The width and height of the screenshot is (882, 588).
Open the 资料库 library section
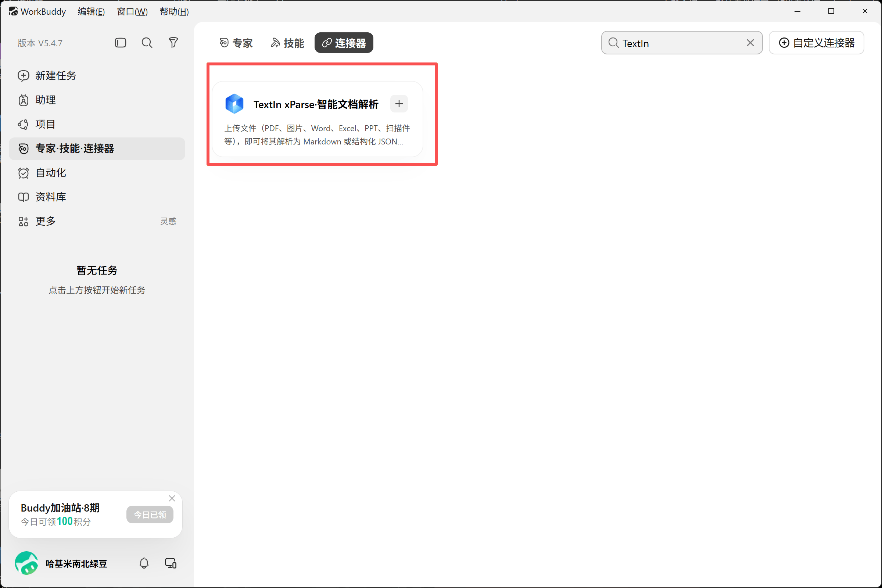97,197
